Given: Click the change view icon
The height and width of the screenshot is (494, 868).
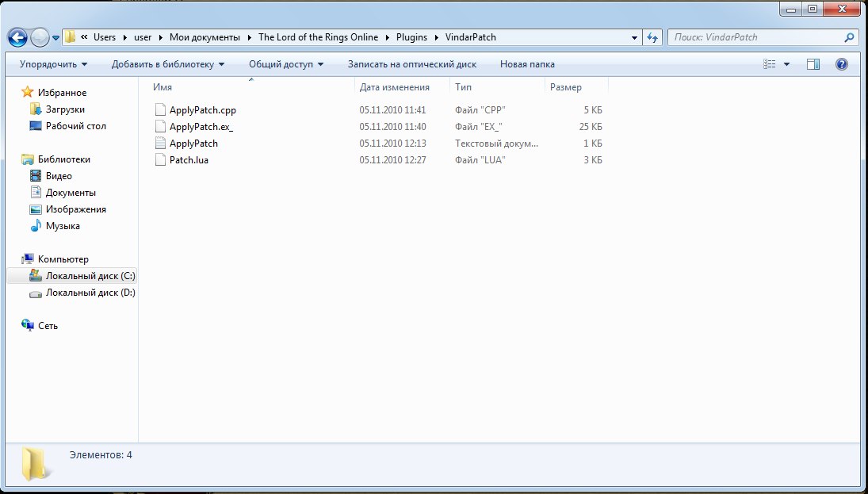Looking at the screenshot, I should (x=769, y=64).
